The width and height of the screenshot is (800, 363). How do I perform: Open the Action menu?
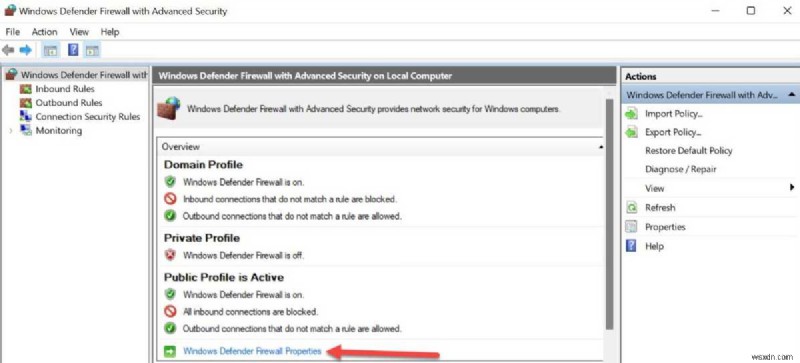click(x=44, y=32)
